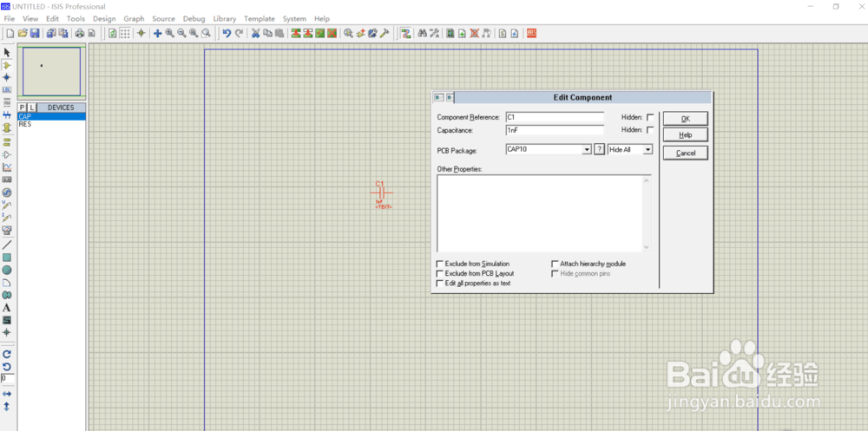Select the 2D text tool (A)
The height and width of the screenshot is (431, 868).
tap(7, 308)
